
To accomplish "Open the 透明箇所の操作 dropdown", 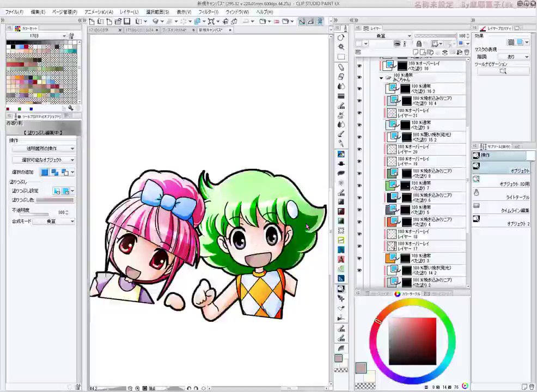I will (x=44, y=149).
